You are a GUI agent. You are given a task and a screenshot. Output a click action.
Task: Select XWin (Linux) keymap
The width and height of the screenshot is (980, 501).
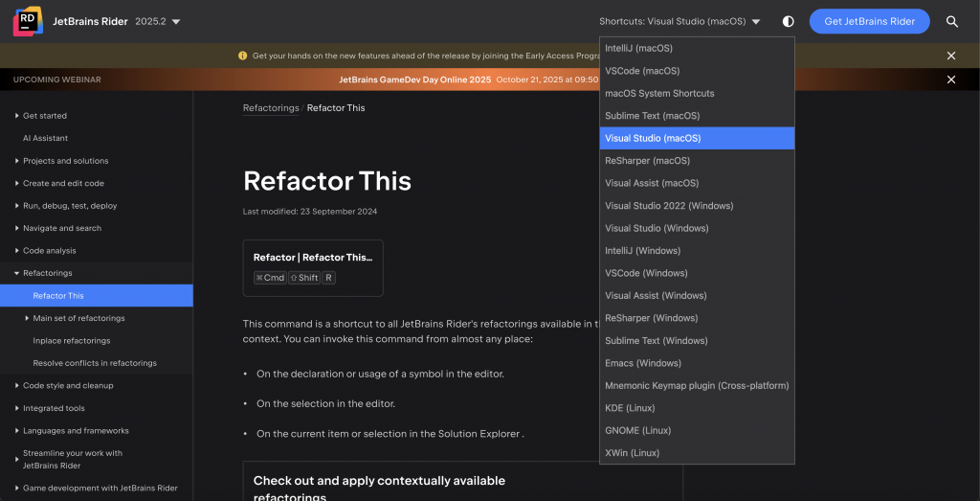click(x=697, y=453)
